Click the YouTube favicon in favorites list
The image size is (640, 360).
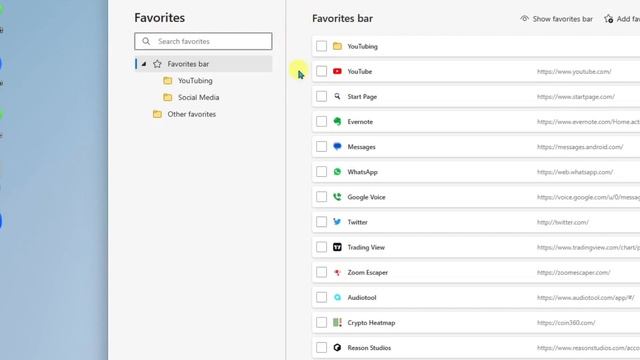(337, 71)
